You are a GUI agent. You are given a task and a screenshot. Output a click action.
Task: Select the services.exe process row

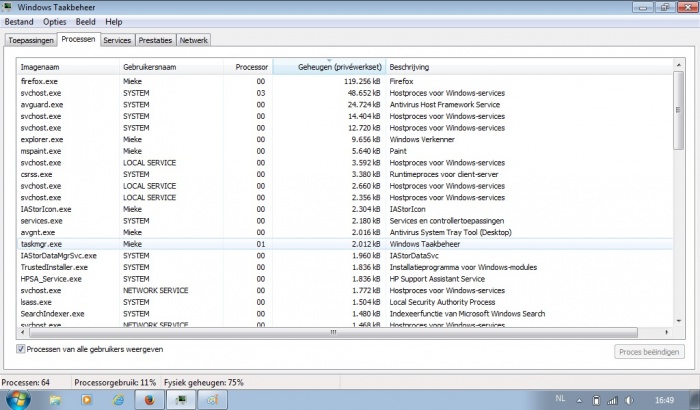click(x=345, y=221)
